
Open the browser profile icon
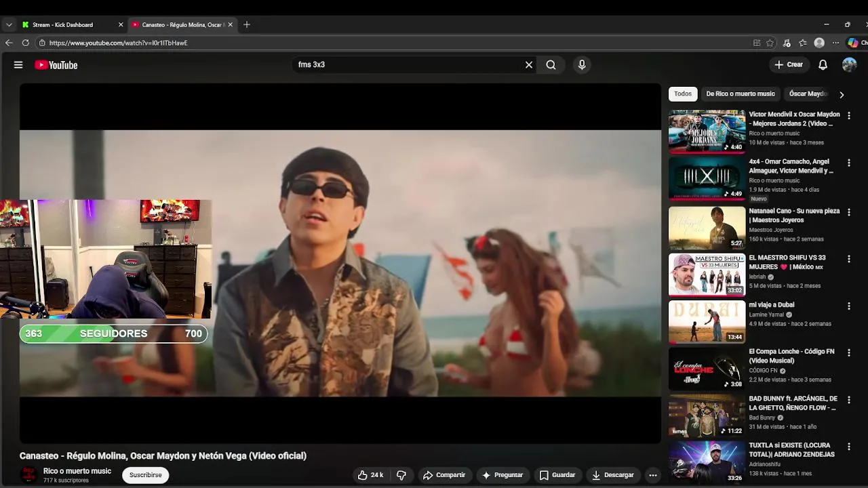coord(819,43)
